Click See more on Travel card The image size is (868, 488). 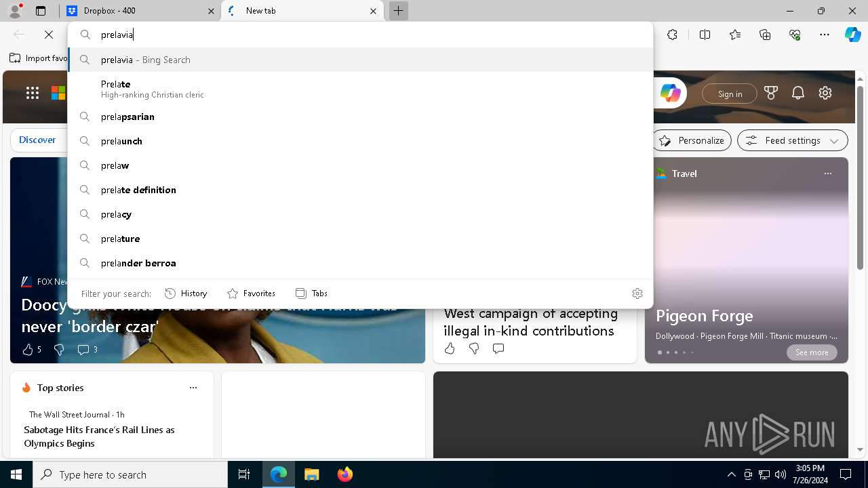coord(812,352)
